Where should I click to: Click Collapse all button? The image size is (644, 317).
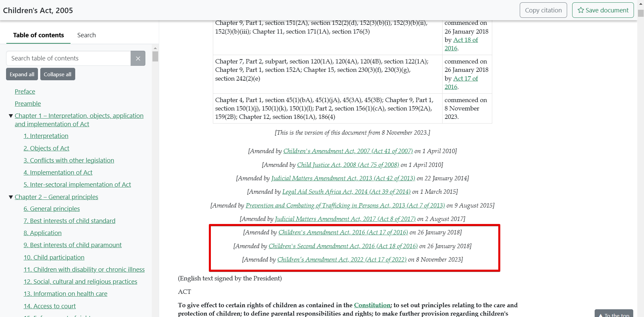click(x=57, y=74)
